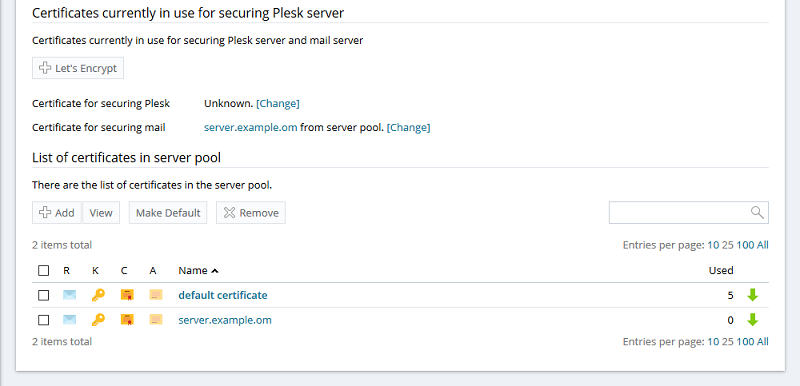The width and height of the screenshot is (800, 386).
Task: Click the Used count 0 for server.example.om
Action: pyautogui.click(x=731, y=320)
